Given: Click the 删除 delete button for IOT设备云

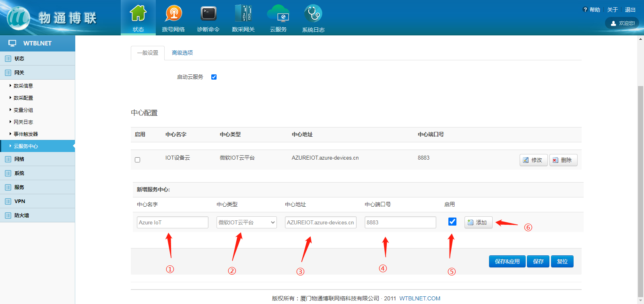Looking at the screenshot, I should coord(563,160).
